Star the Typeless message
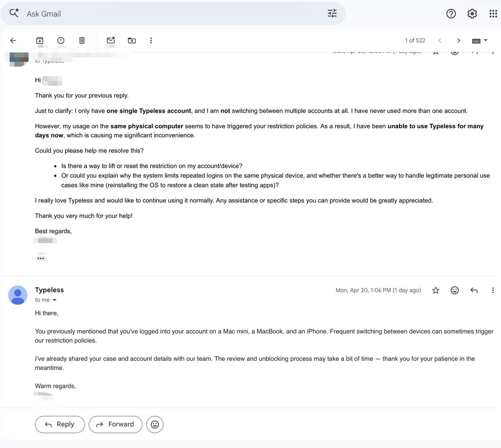The width and height of the screenshot is (501, 448). click(436, 290)
